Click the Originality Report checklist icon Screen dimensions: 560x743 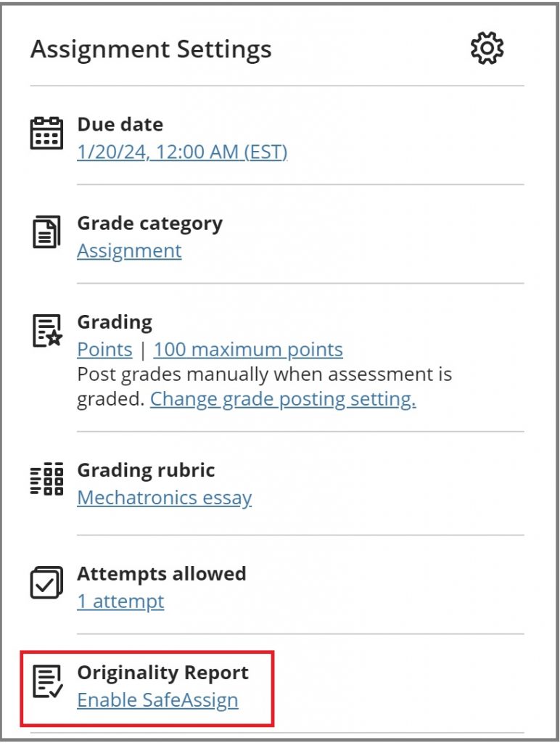pyautogui.click(x=46, y=682)
